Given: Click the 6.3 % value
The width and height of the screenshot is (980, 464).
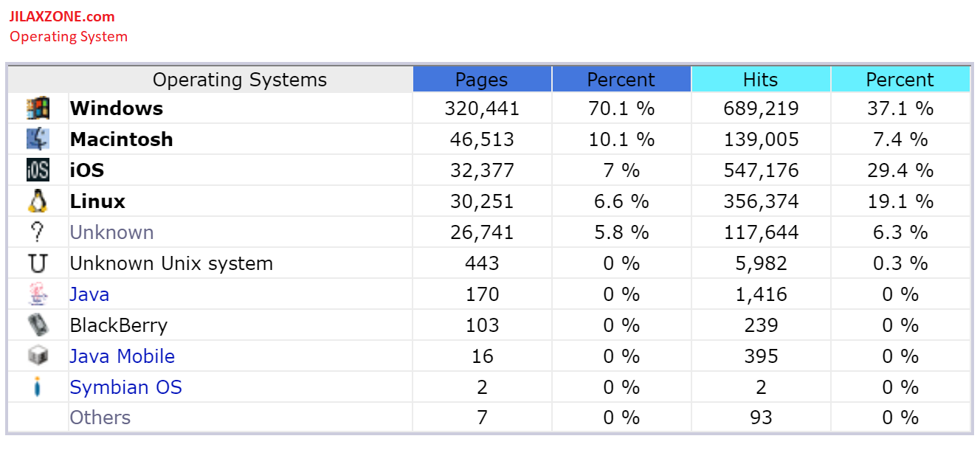Looking at the screenshot, I should click(900, 232).
